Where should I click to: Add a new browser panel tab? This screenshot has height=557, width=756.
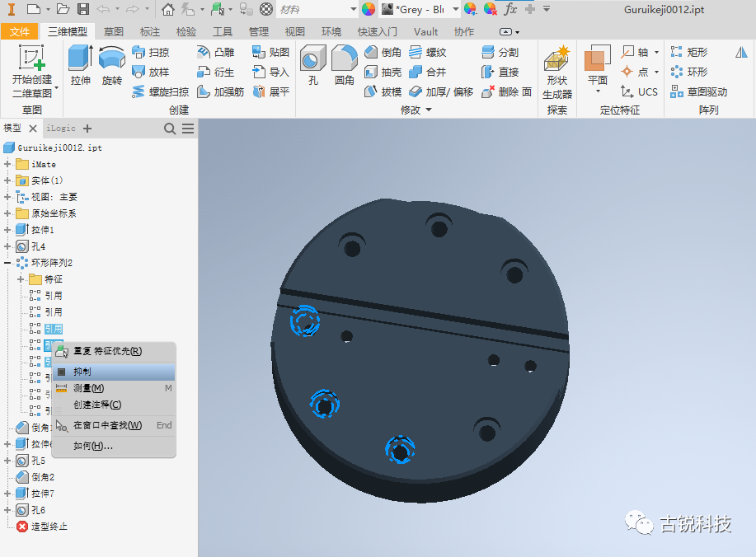(87, 129)
